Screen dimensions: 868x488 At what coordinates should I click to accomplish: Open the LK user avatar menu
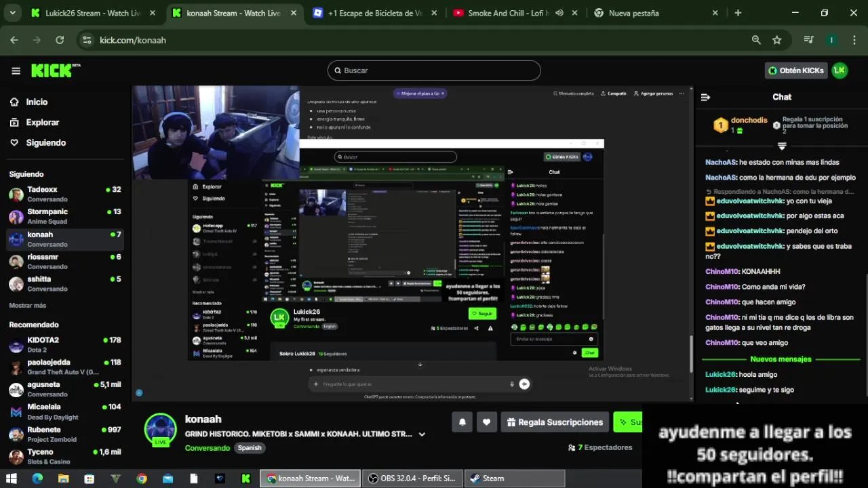point(840,70)
